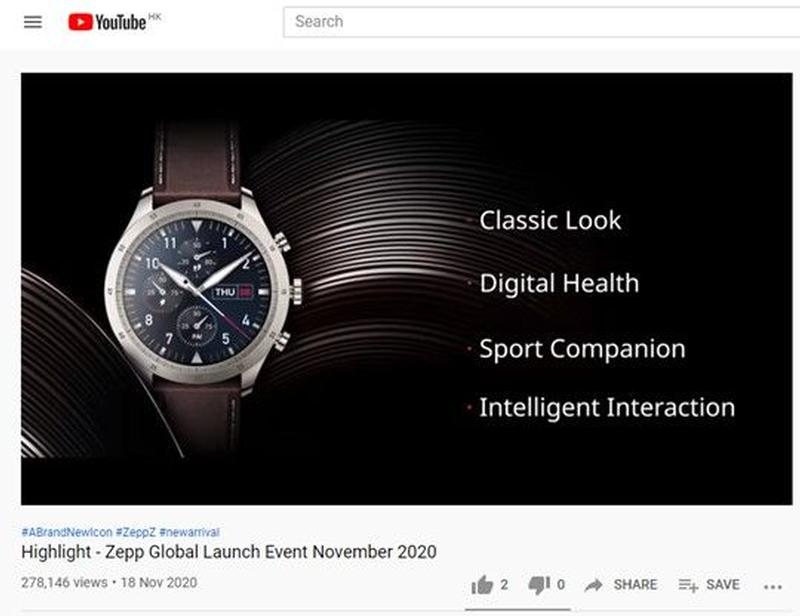Dislike the video with thumbs-down icon
800x616 pixels.
(539, 585)
